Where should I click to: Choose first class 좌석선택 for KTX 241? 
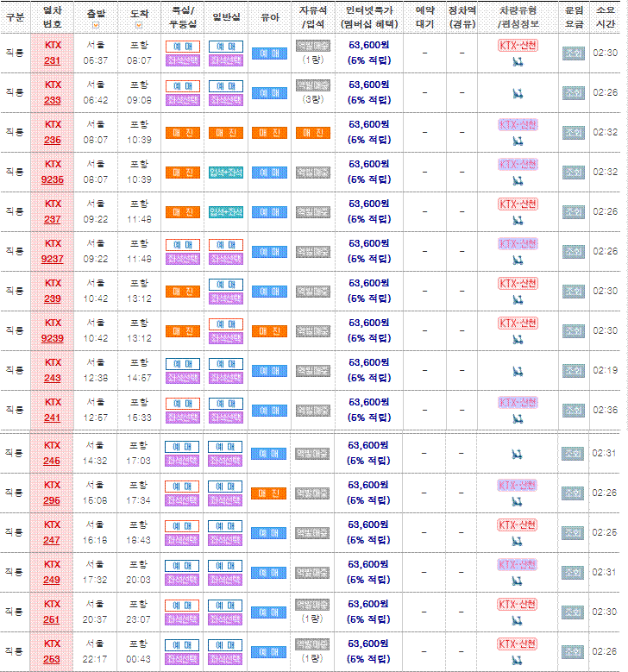(x=183, y=418)
